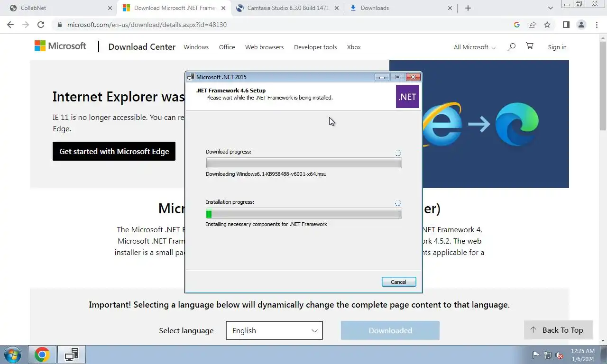607x364 pixels.
Task: Open Windows Start button
Action: [13, 355]
